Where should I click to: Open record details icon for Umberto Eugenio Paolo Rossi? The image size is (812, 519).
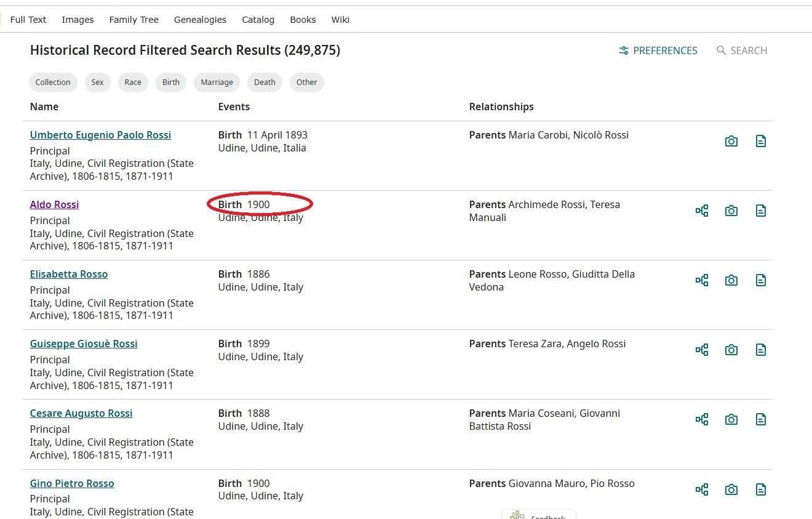point(761,142)
